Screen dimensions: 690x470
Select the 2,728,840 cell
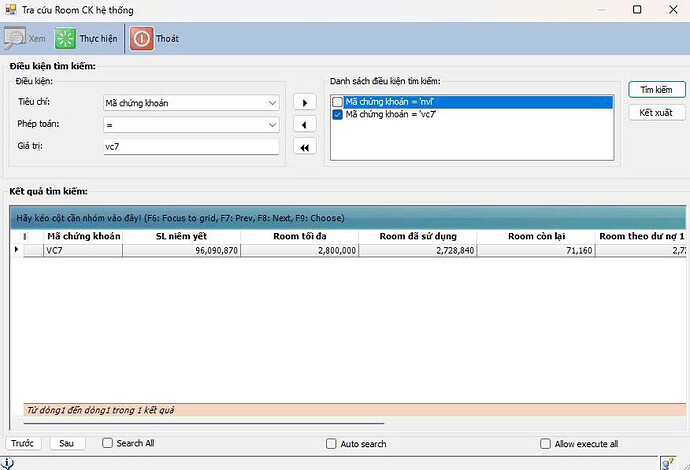(x=418, y=250)
